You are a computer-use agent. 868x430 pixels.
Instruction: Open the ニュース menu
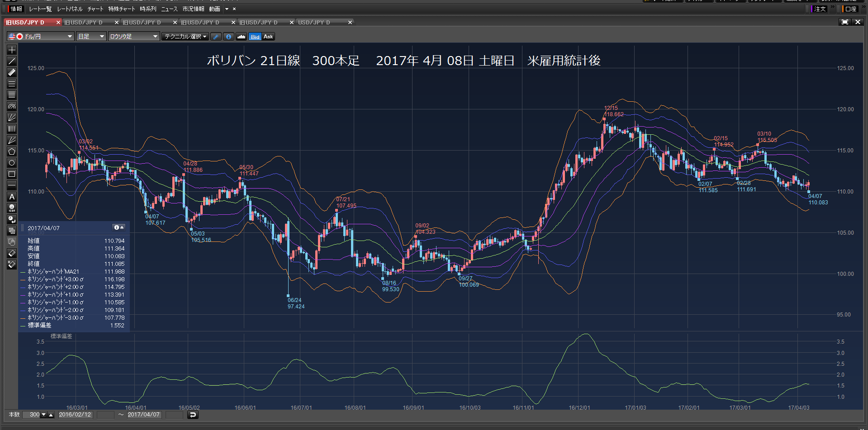pos(169,9)
